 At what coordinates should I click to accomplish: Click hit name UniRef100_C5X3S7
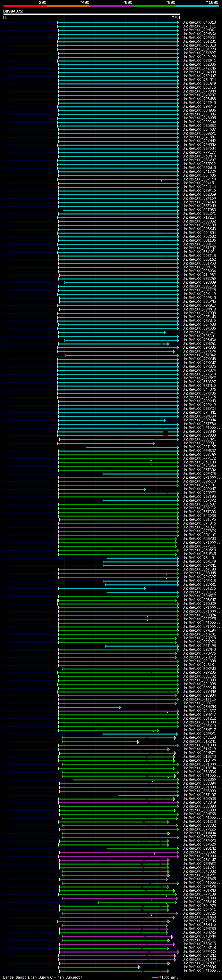(x=199, y=527)
